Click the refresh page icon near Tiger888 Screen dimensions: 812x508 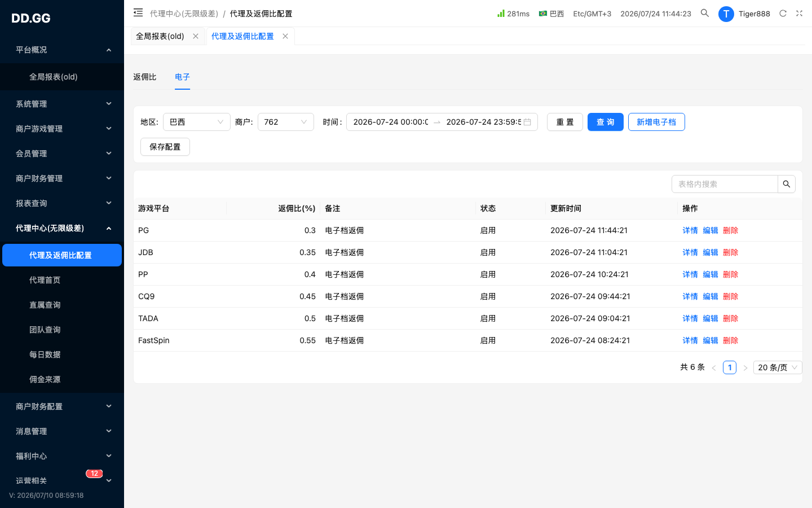pos(783,14)
